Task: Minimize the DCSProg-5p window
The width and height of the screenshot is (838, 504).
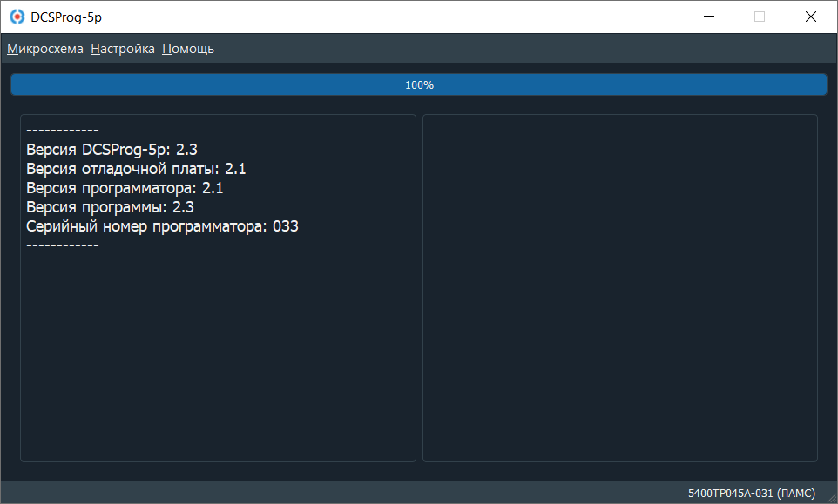Action: 709,17
